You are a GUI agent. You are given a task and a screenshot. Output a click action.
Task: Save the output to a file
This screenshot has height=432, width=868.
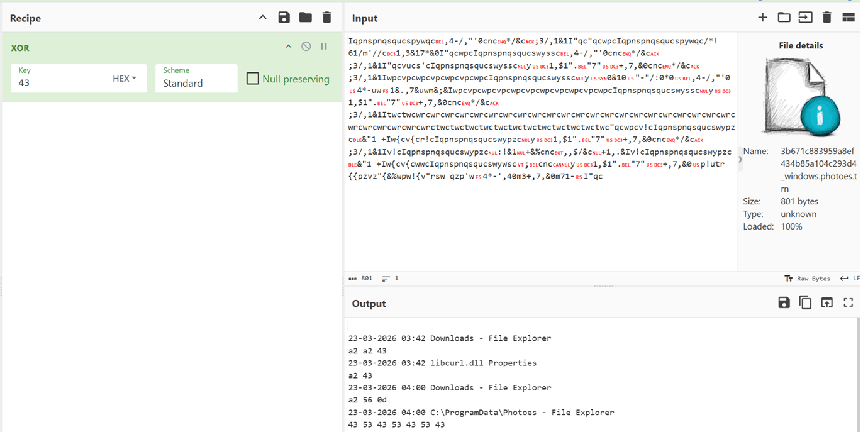tap(784, 302)
